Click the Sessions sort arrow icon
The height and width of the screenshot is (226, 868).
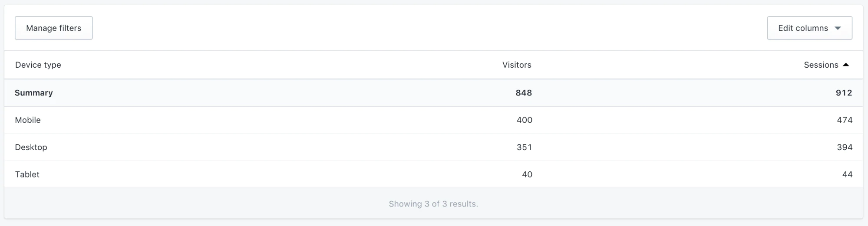pyautogui.click(x=846, y=65)
